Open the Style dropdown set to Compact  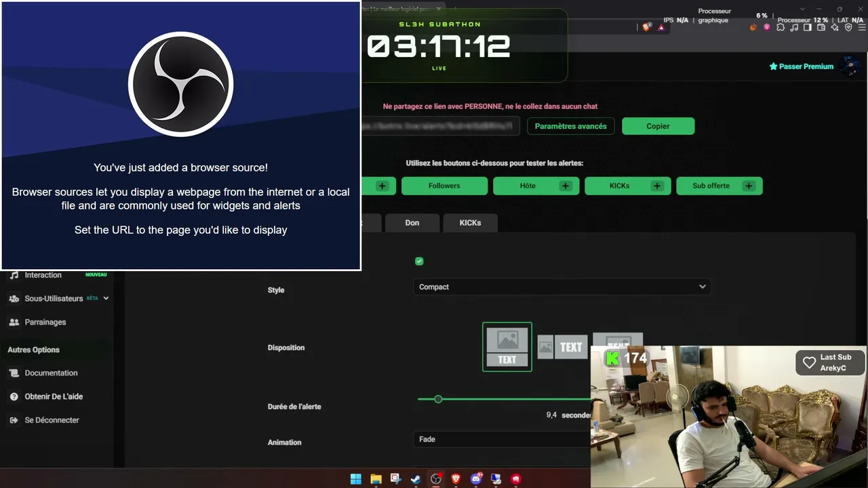click(562, 287)
